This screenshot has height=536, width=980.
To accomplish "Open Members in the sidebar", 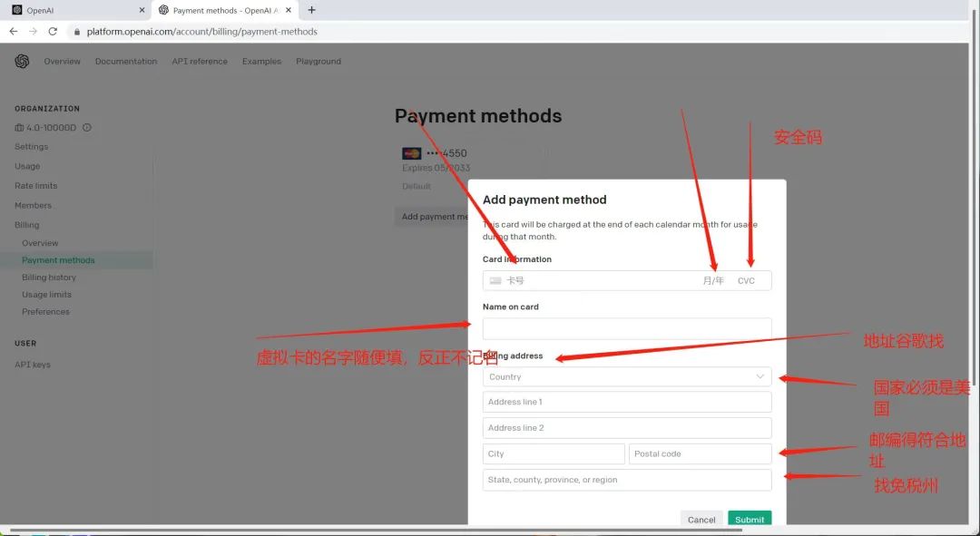I will [34, 205].
